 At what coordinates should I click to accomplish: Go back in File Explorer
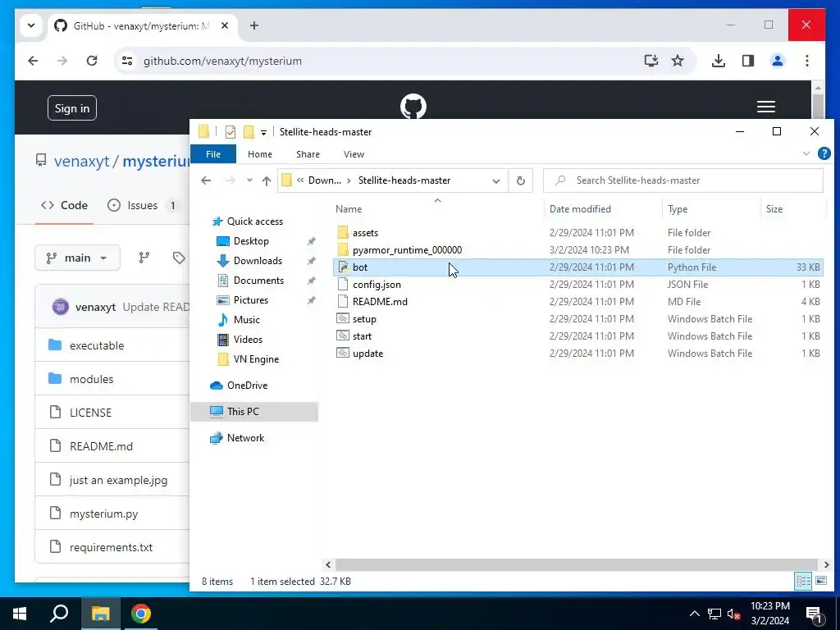[x=206, y=180]
